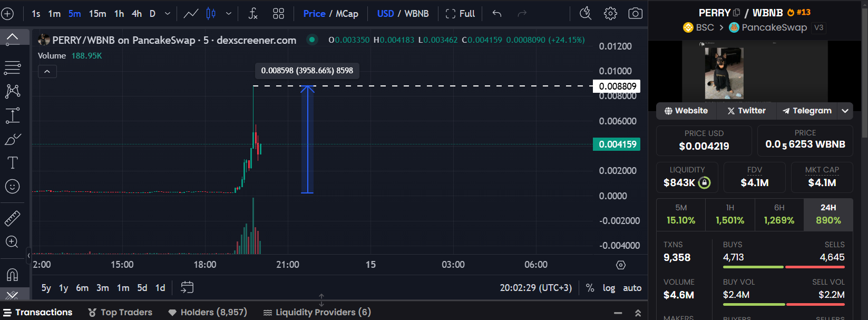Collapse the cursor tool group at toolbar top
This screenshot has width=868, height=320.
pyautogui.click(x=12, y=37)
